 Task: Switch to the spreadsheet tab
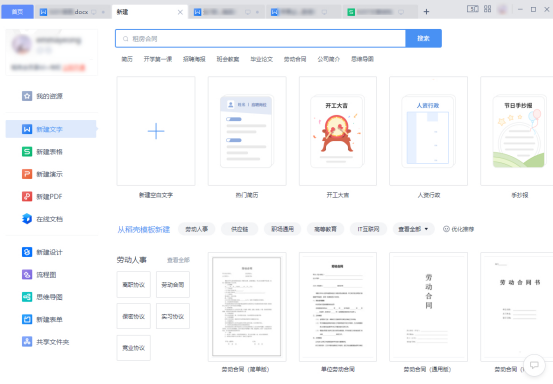[x=380, y=12]
